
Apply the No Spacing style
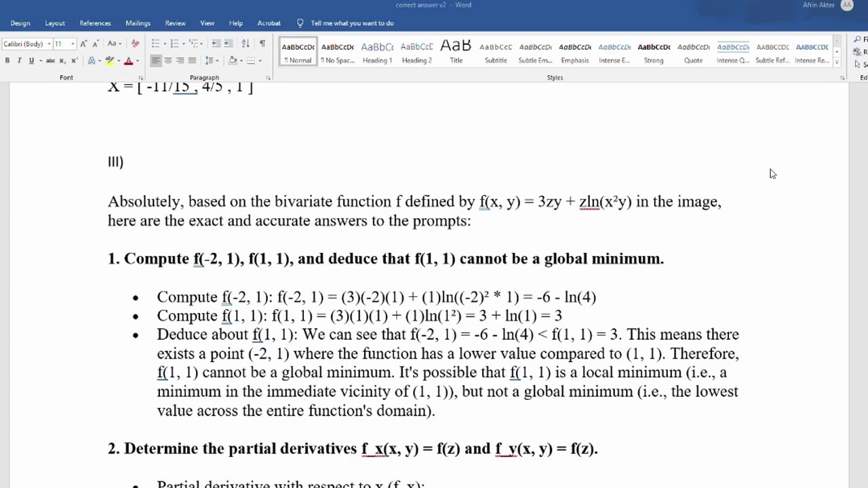[x=338, y=52]
